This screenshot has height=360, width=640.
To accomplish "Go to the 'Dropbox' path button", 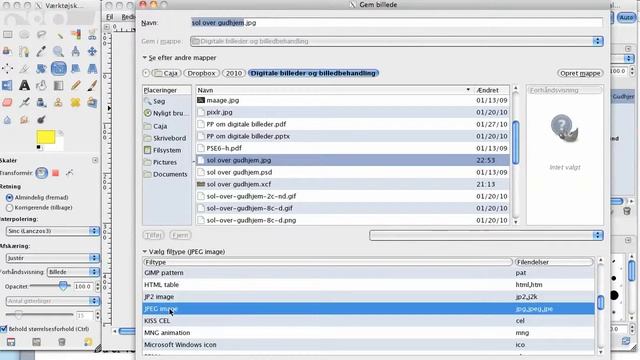I will 201,73.
